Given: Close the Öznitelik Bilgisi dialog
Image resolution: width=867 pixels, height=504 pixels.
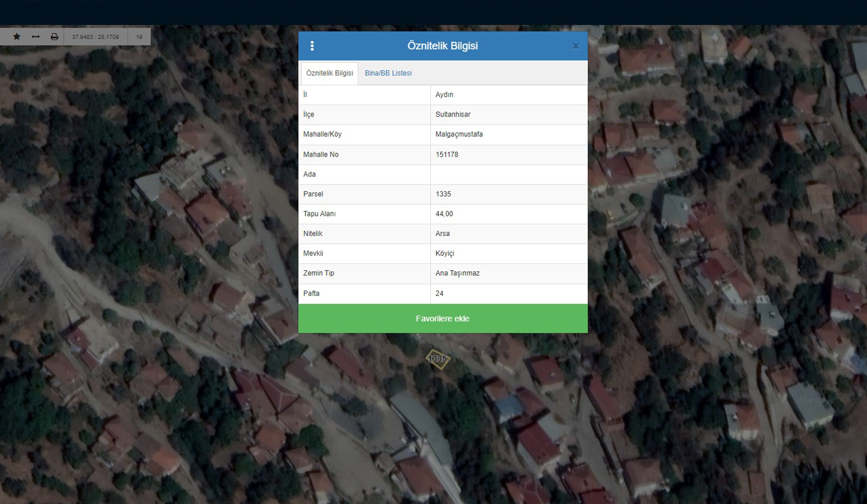Looking at the screenshot, I should coord(575,46).
